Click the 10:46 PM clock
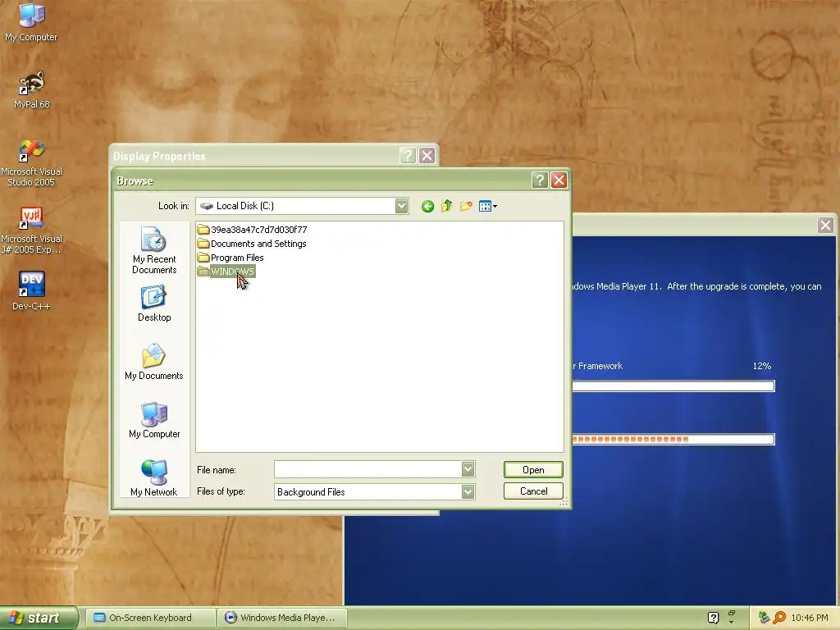This screenshot has height=630, width=840. coord(810,618)
